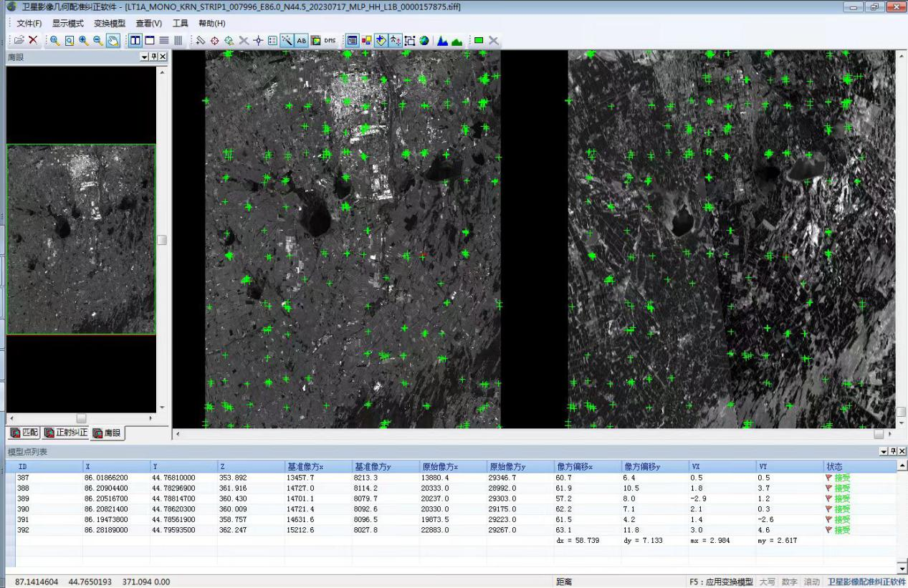Toggle the AB point label display button
The height and width of the screenshot is (588, 908).
(302, 41)
